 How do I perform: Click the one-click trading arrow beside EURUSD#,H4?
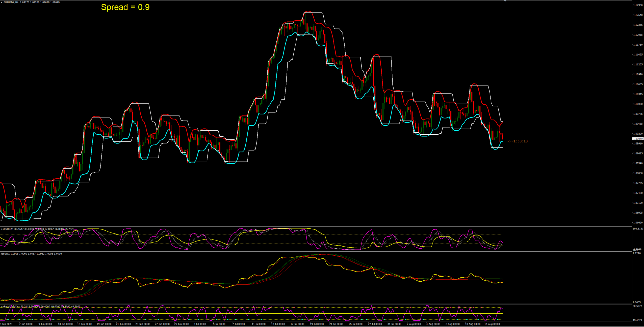click(2, 2)
